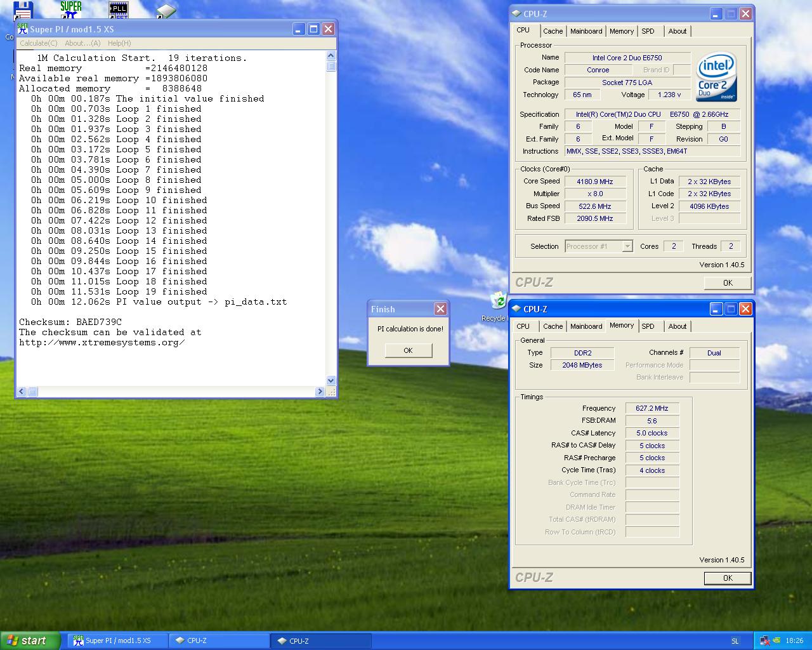Click the FSB:DRAM ratio value 5:6
The image size is (812, 650).
pos(652,421)
